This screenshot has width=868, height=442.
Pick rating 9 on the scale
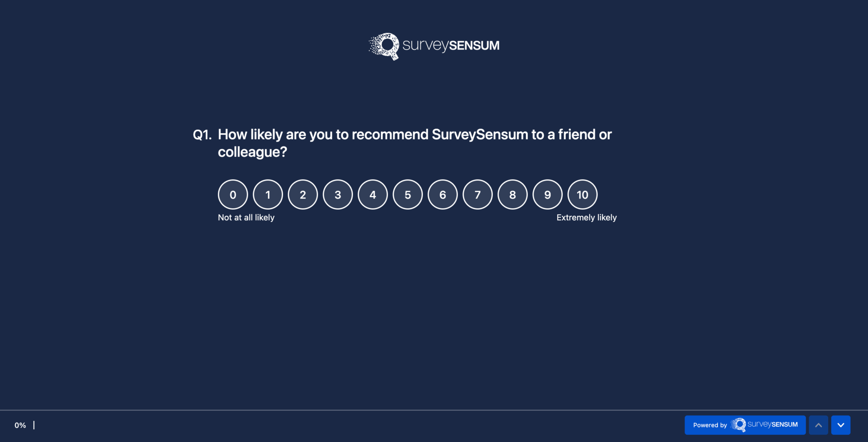548,195
